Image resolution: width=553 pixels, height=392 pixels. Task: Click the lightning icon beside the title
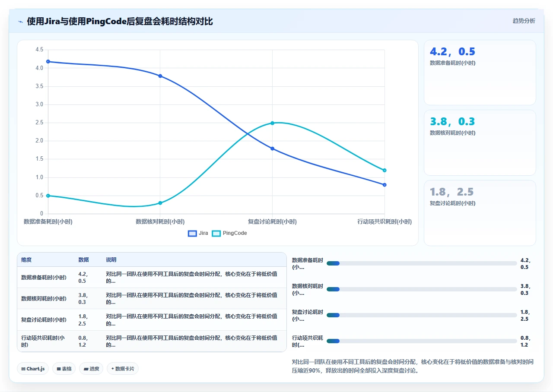tap(21, 22)
